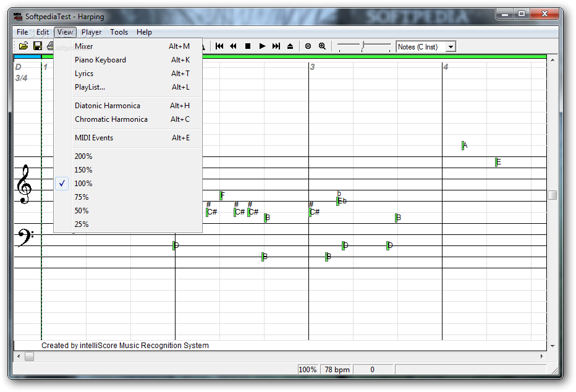Click the E note in measure 4
Image resolution: width=576 pixels, height=392 pixels.
point(498,162)
